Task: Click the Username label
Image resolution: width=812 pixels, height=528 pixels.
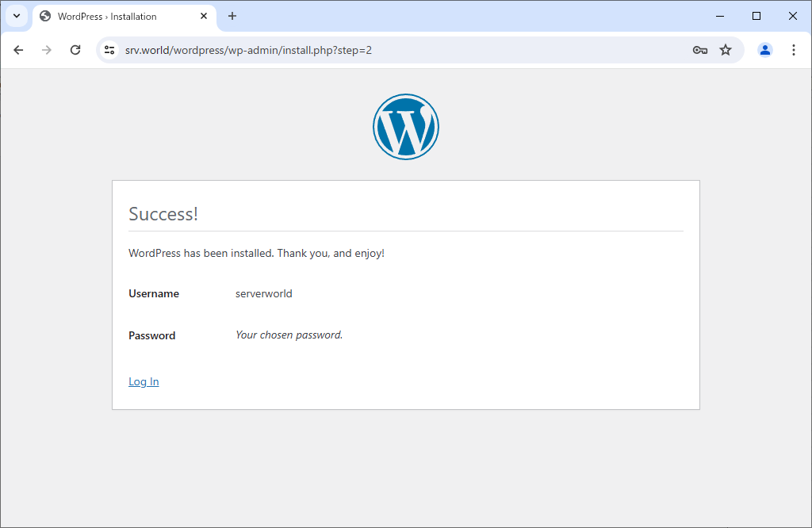Action: (x=154, y=293)
